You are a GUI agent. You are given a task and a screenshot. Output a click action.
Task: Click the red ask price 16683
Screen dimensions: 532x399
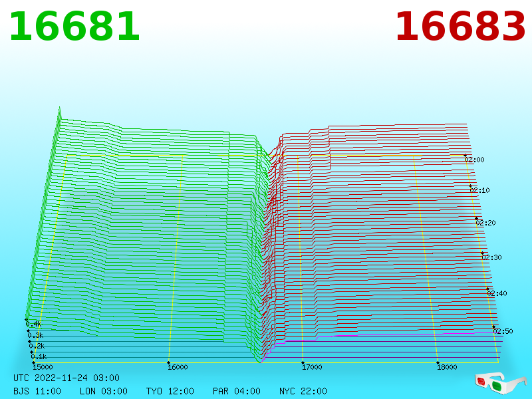(x=460, y=27)
